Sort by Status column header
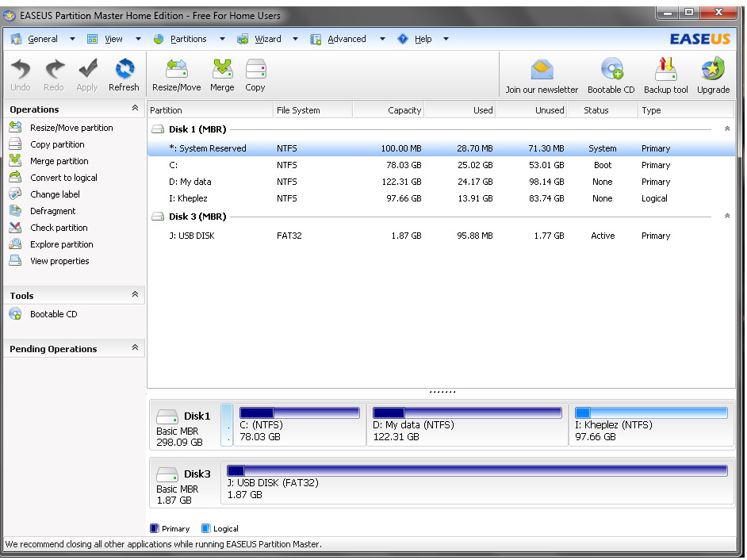 [603, 110]
